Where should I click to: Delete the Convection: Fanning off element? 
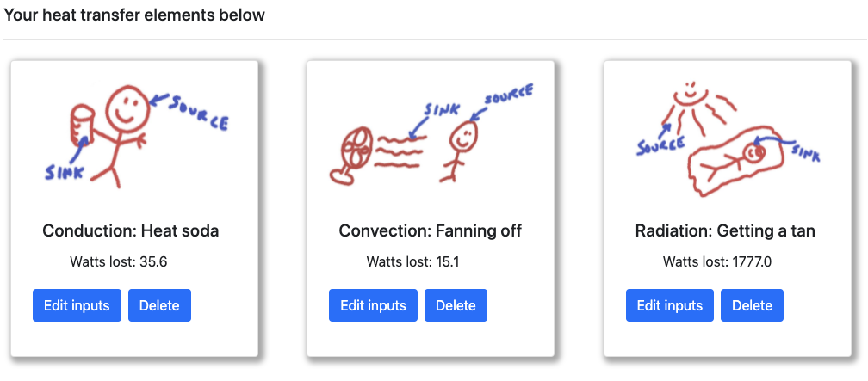(456, 305)
